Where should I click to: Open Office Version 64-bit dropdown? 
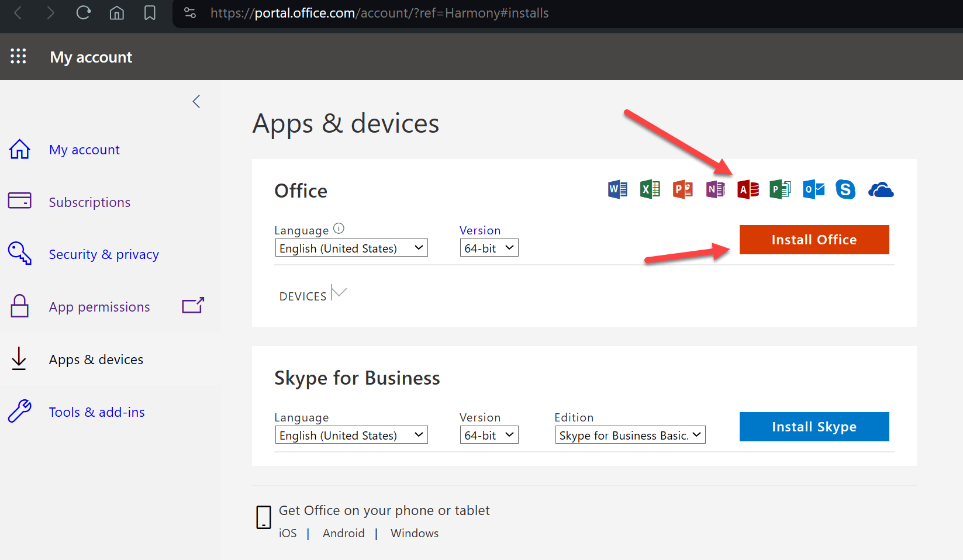[x=489, y=248]
